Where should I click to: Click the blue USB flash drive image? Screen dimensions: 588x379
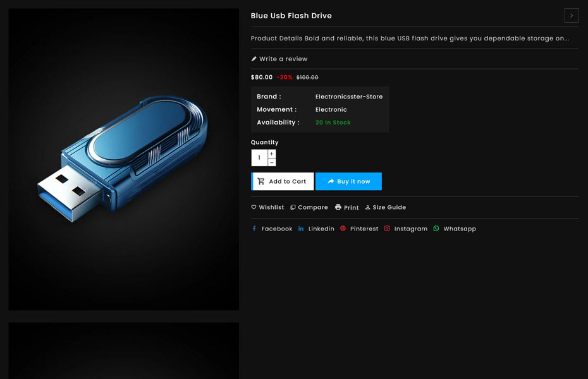(x=123, y=159)
